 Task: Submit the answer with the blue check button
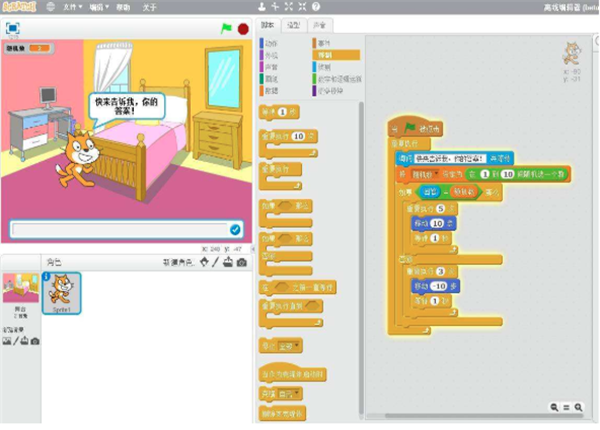click(x=235, y=230)
